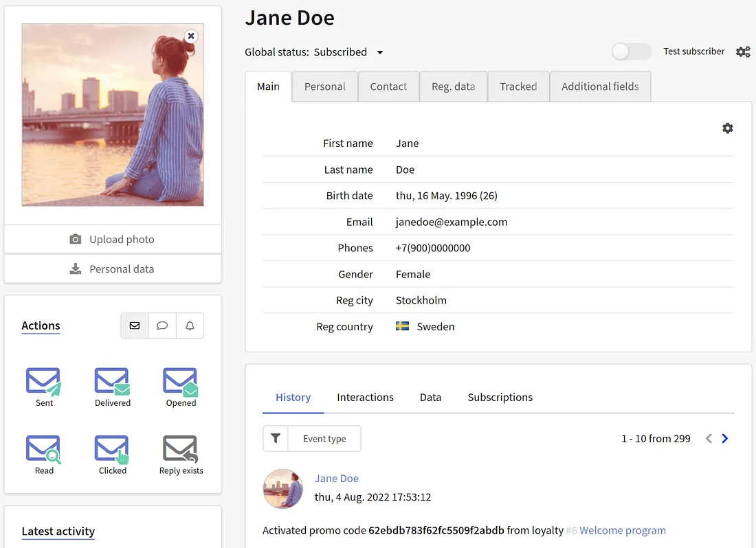Click the camera icon beside Upload photo

(x=75, y=240)
